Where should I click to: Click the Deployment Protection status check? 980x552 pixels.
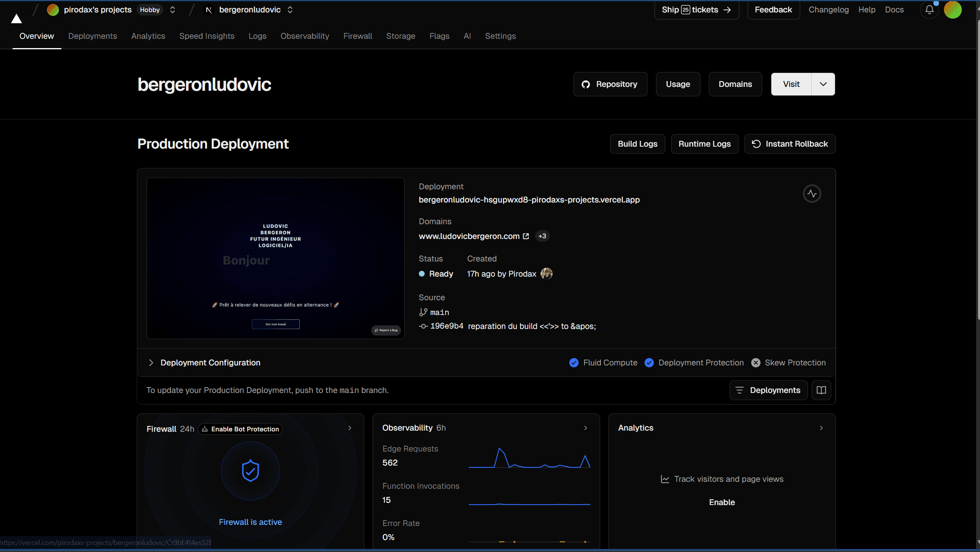click(649, 363)
